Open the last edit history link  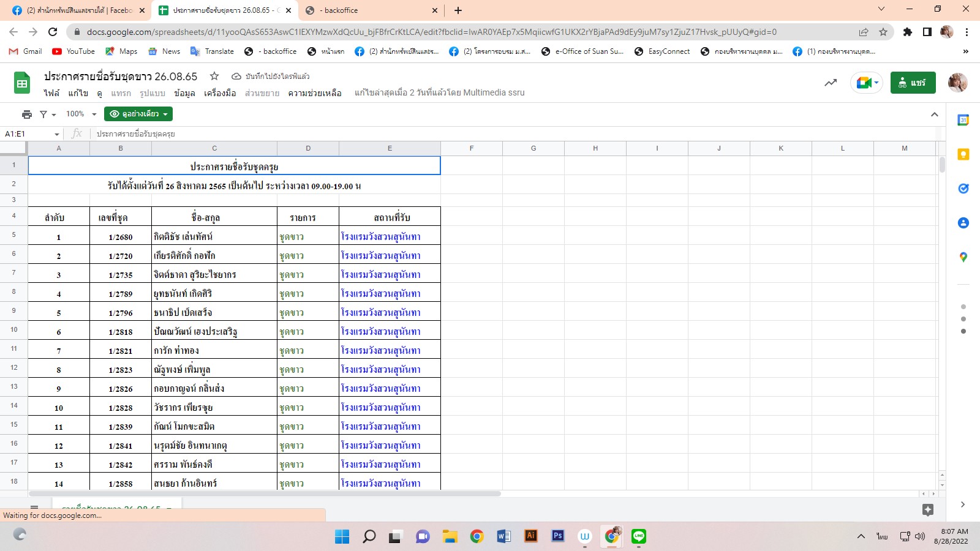point(439,93)
